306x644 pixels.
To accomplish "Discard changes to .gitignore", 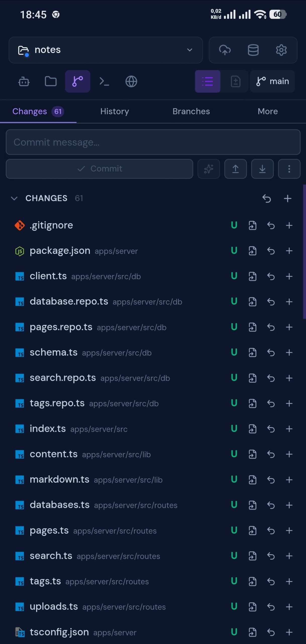I will click(x=271, y=225).
